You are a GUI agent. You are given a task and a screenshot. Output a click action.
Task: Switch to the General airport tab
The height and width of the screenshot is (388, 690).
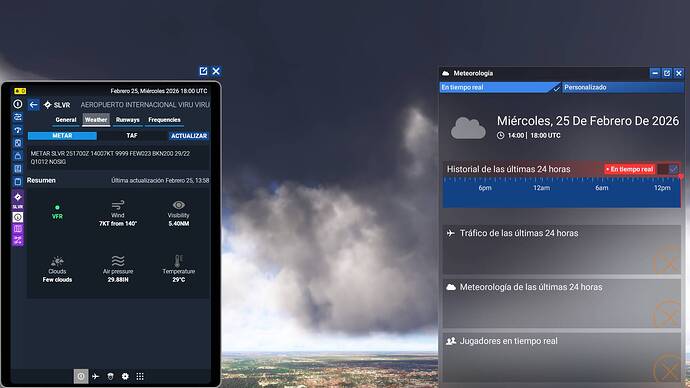[x=66, y=120]
